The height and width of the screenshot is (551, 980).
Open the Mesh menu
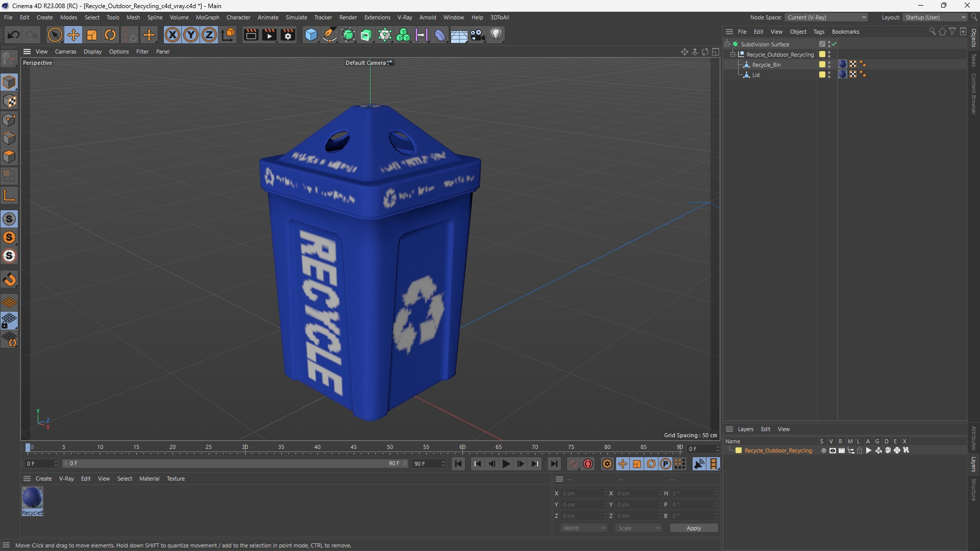(x=133, y=17)
